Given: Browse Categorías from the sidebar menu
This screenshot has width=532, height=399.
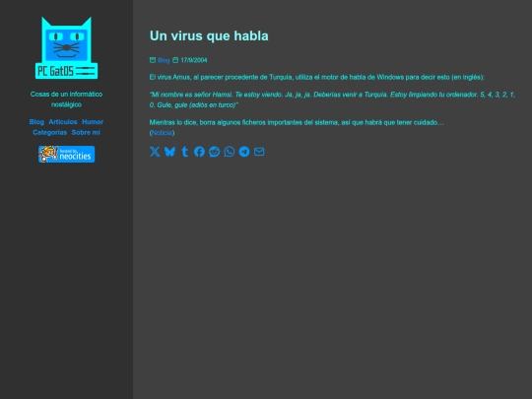Looking at the screenshot, I should tap(50, 132).
